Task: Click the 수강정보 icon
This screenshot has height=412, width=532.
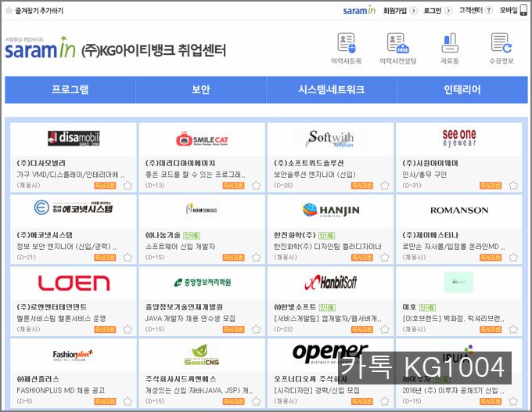Action: pyautogui.click(x=501, y=43)
